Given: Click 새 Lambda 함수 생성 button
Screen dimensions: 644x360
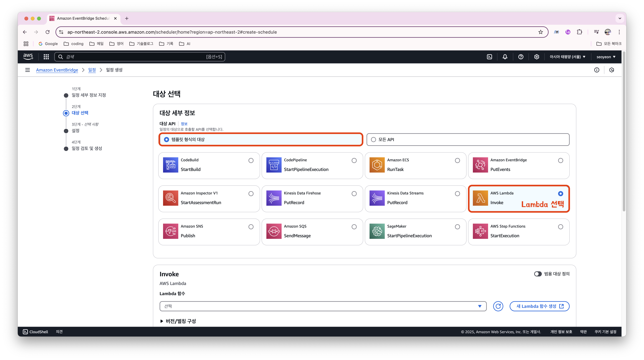Looking at the screenshot, I should point(539,306).
